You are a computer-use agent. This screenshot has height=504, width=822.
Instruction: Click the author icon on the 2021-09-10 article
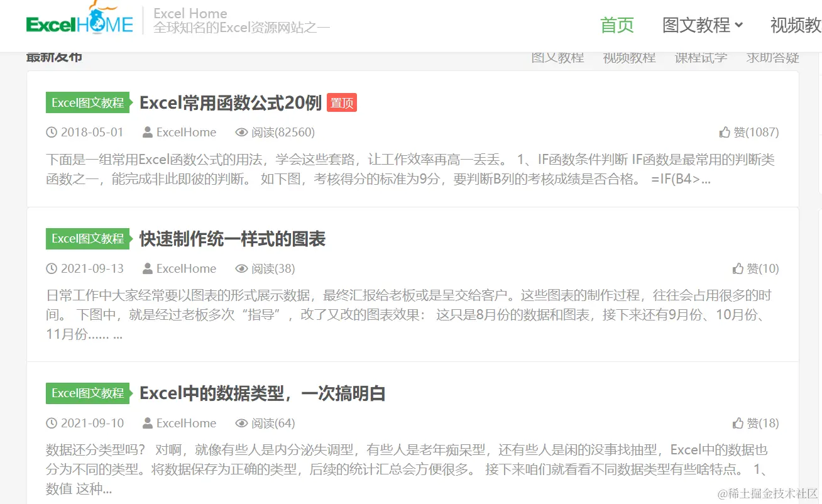click(148, 423)
